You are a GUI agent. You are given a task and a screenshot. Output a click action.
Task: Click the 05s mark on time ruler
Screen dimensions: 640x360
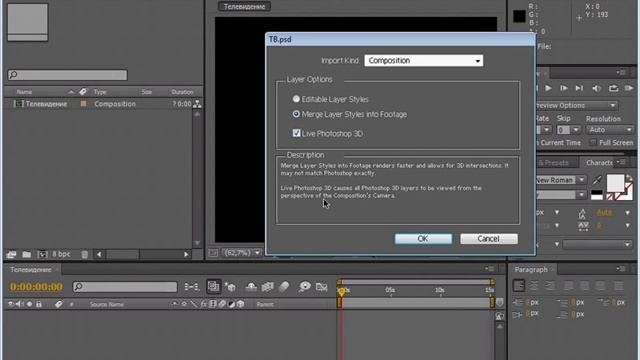[x=390, y=290]
